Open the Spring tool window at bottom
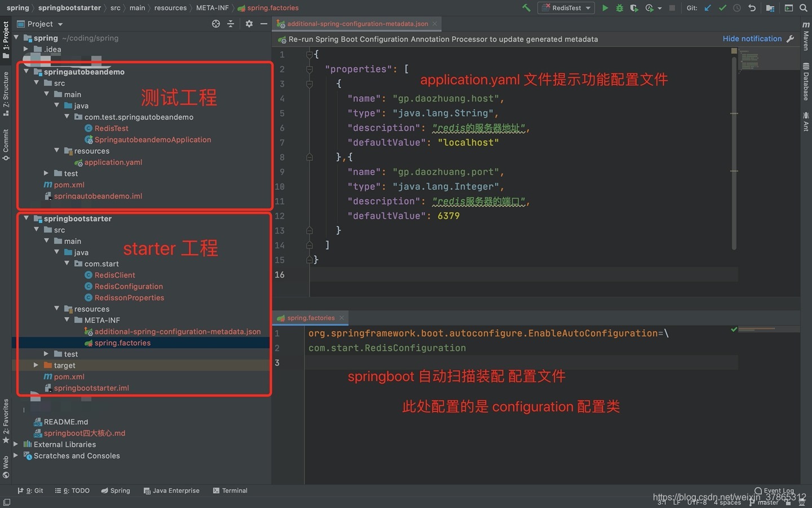This screenshot has height=508, width=812. [116, 491]
